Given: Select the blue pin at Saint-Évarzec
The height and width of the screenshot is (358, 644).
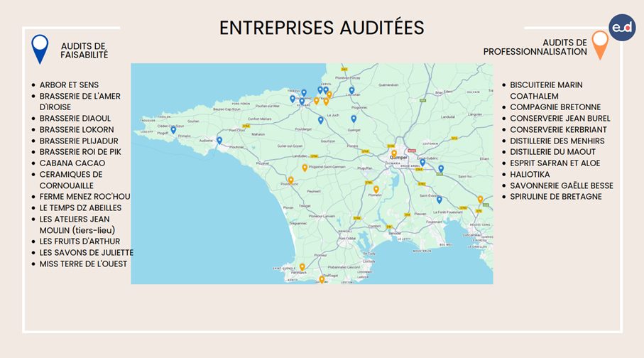Looking at the screenshot, I should pos(439,200).
